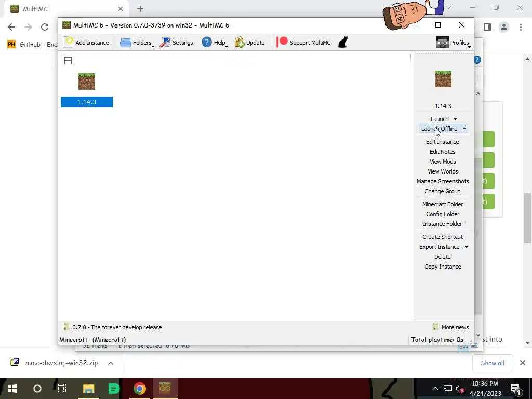Image resolution: width=532 pixels, height=399 pixels.
Task: Click Show all downloads
Action: click(493, 363)
